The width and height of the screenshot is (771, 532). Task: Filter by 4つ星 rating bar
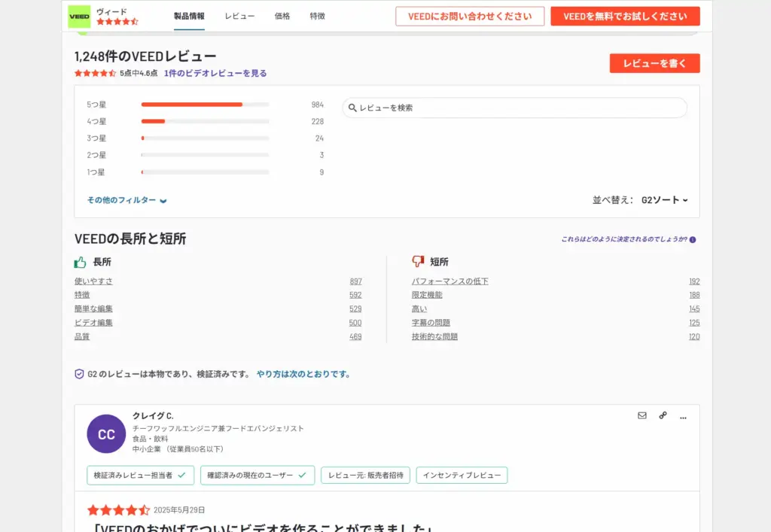pos(205,121)
